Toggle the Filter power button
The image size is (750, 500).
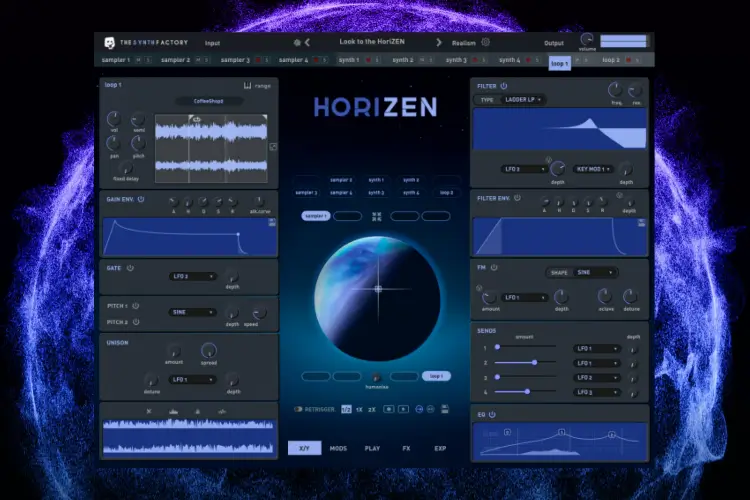pyautogui.click(x=504, y=86)
